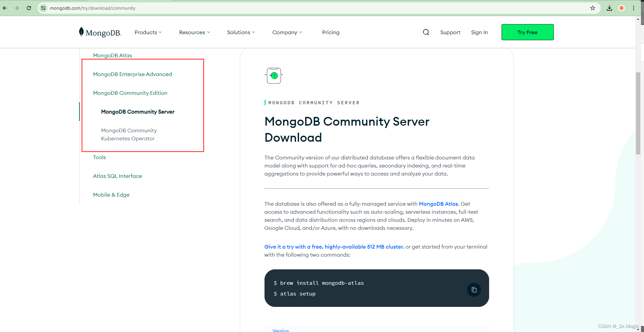Select MongoDB Community Kubernetes Operator in sidebar
644x332 pixels.
point(129,134)
